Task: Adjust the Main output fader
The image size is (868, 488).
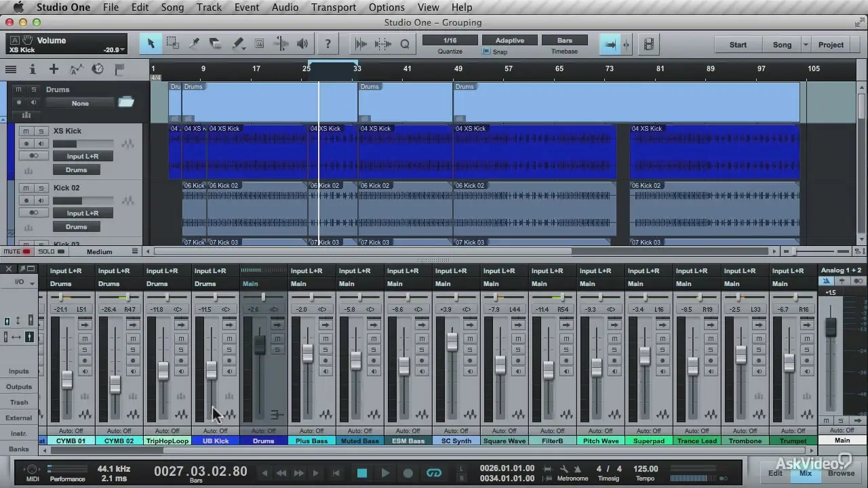Action: tap(831, 327)
